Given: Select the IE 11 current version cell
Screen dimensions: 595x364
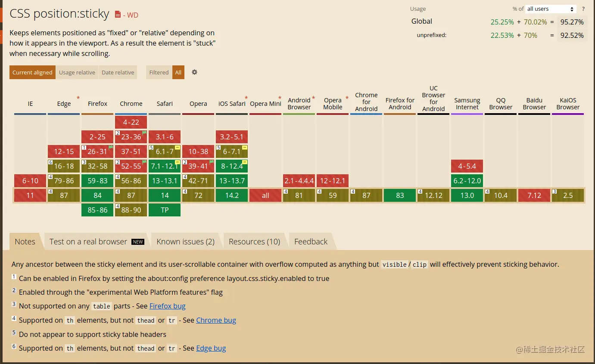Looking at the screenshot, I should tap(30, 195).
